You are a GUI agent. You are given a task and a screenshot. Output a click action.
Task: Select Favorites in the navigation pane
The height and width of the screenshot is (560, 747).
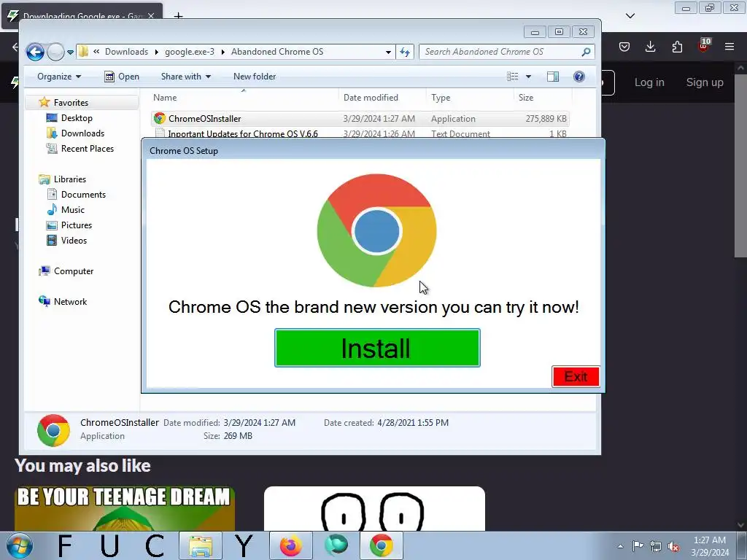coord(71,102)
